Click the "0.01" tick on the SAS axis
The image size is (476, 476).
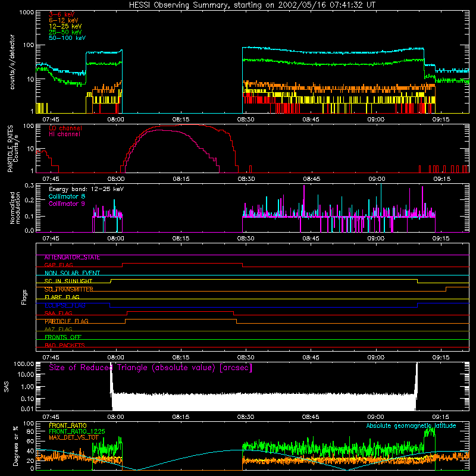click(x=27, y=409)
